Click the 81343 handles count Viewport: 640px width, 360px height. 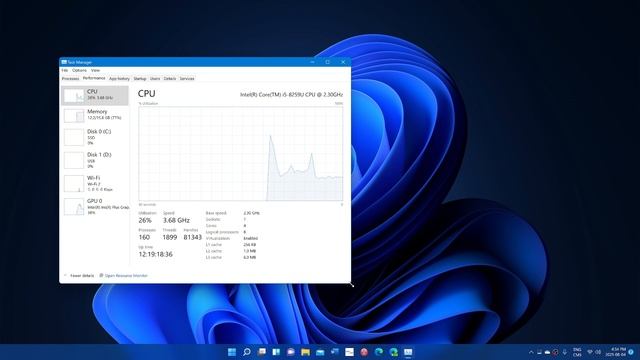[193, 237]
